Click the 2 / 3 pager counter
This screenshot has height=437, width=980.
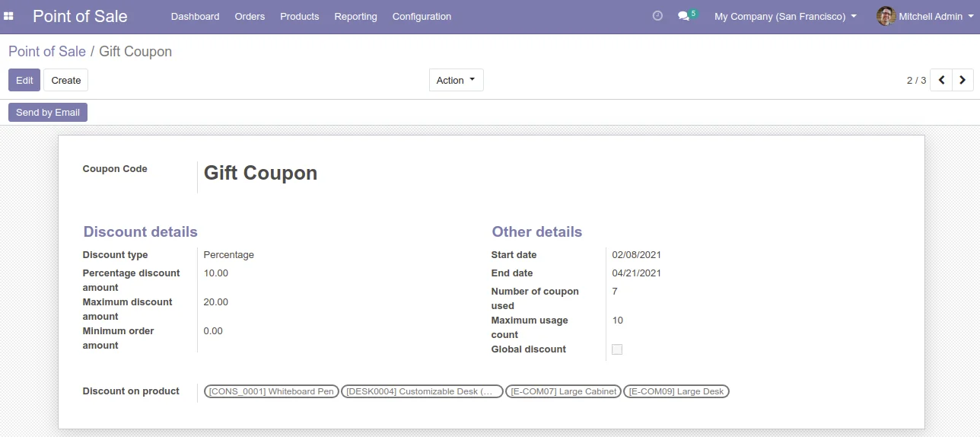[x=916, y=80]
